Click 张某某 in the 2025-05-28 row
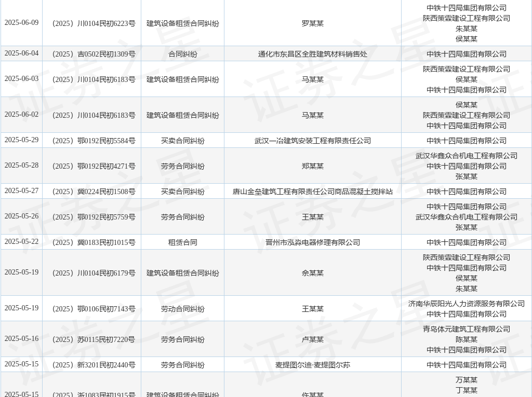 [x=467, y=176]
